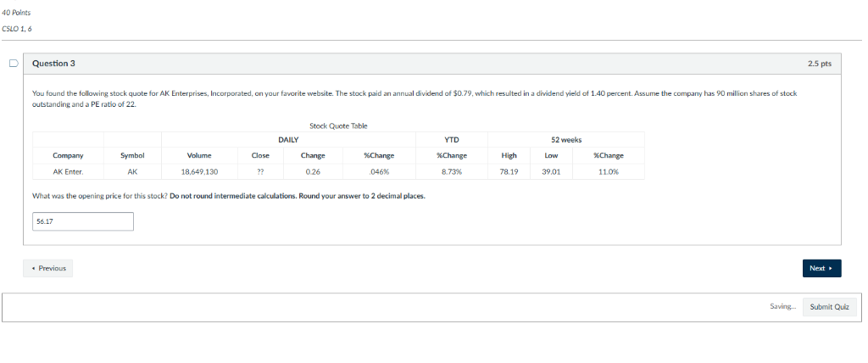
Task: Select the 52 weeks column group header
Action: tap(565, 140)
